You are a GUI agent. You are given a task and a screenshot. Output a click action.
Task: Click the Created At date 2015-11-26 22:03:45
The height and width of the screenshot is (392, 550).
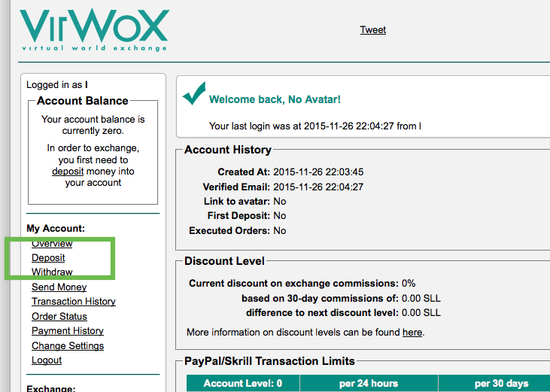point(318,172)
